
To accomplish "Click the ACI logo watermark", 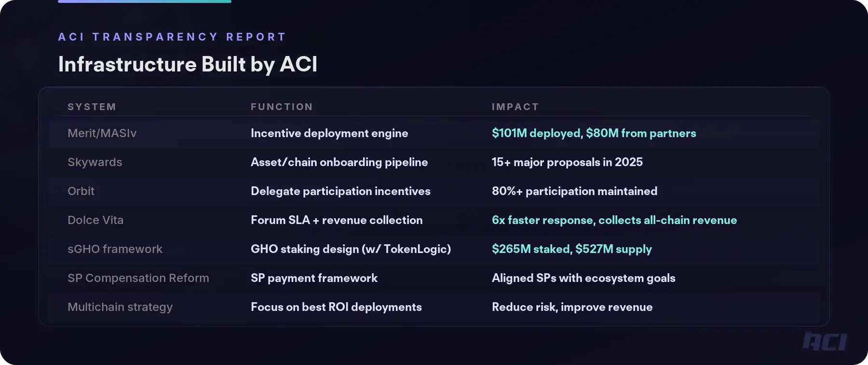I will pyautogui.click(x=825, y=342).
